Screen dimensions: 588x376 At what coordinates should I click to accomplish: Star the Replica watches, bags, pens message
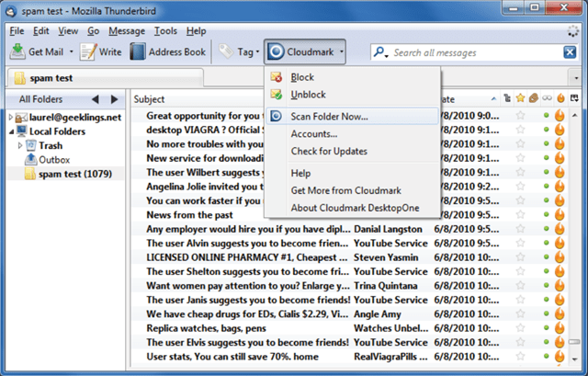520,328
